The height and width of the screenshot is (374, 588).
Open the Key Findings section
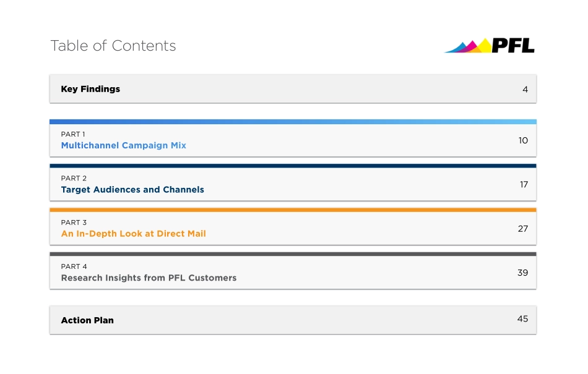pyautogui.click(x=90, y=89)
